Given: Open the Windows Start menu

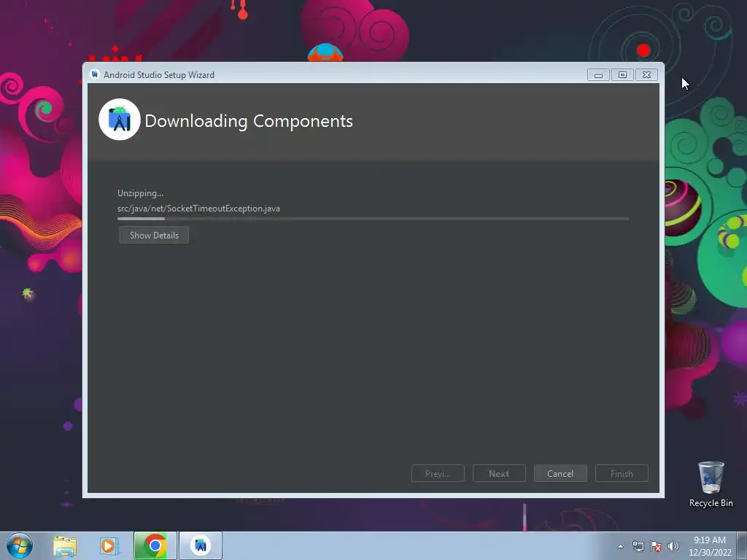Looking at the screenshot, I should pyautogui.click(x=19, y=545).
